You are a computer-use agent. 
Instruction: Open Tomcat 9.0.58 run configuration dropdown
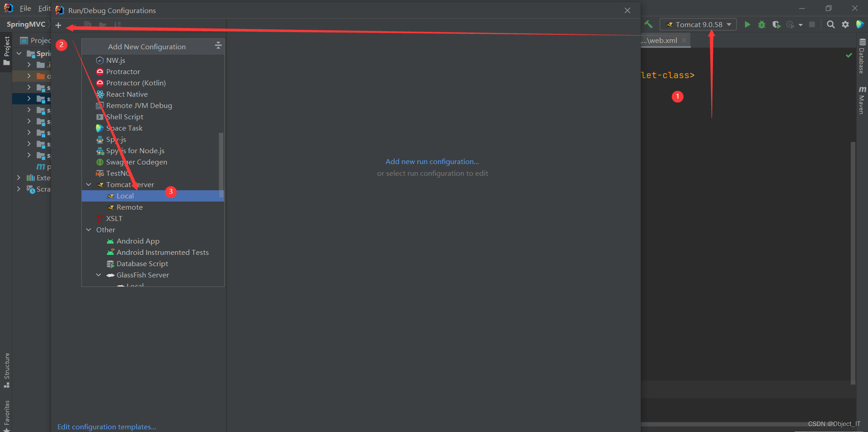[698, 24]
